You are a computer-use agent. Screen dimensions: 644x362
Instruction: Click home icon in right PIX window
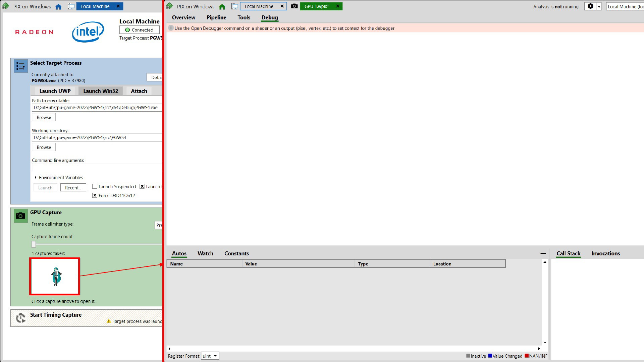[222, 7]
